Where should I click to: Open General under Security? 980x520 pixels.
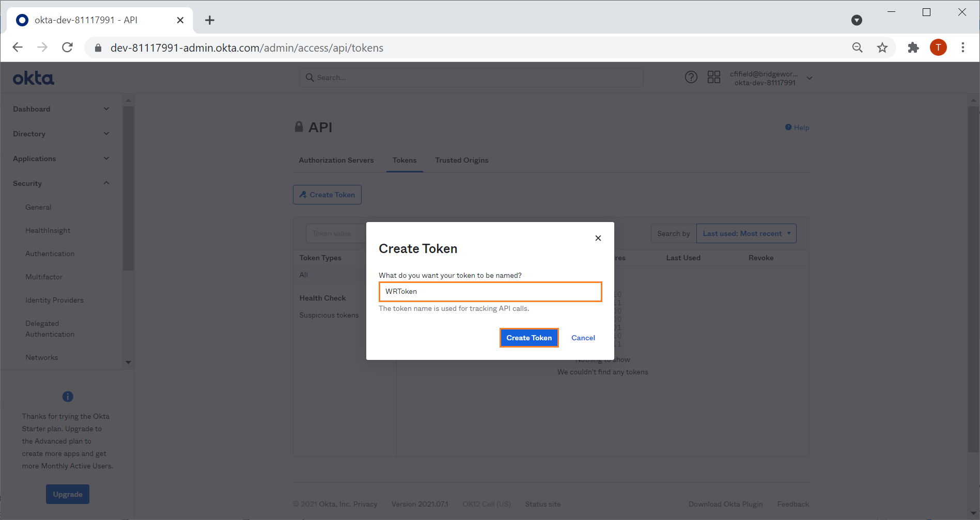(38, 207)
